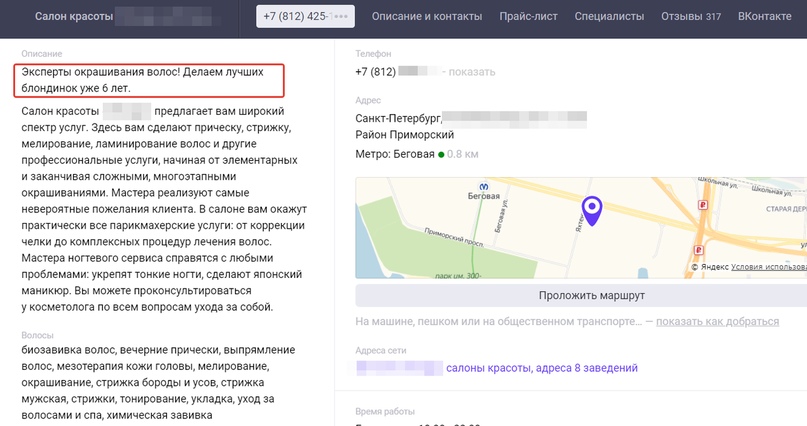Open the Описание и контакты tab

pyautogui.click(x=427, y=16)
